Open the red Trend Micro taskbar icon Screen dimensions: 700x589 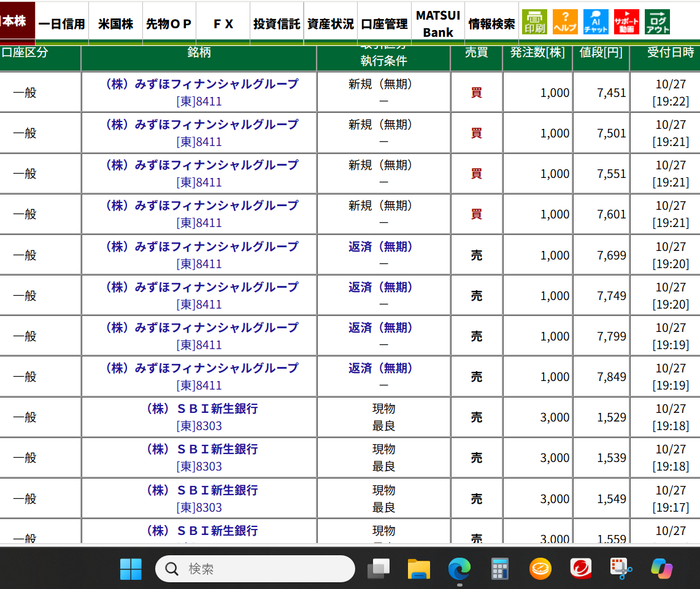pyautogui.click(x=581, y=569)
